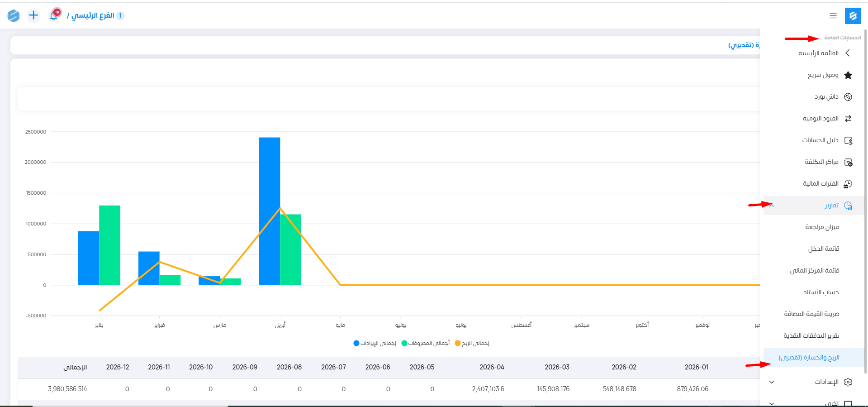Open the VAT report link
Image resolution: width=868 pixels, height=407 pixels.
(811, 314)
